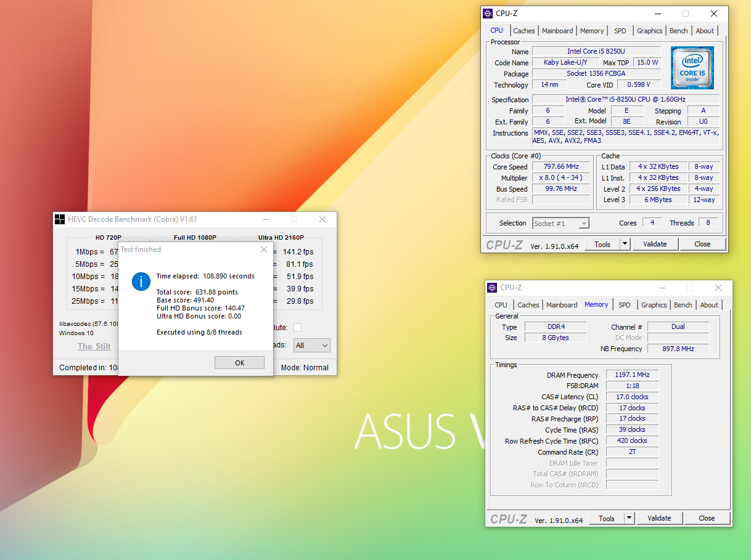Click the Package value Socket 1356 FCBGA
751x560 pixels.
click(596, 73)
